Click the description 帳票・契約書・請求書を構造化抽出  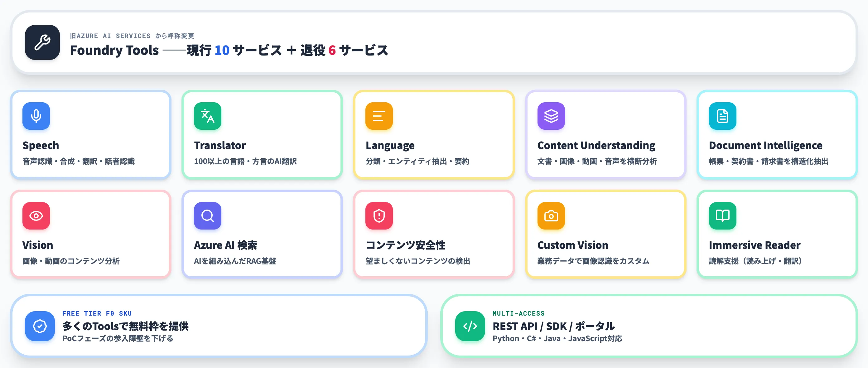click(769, 161)
